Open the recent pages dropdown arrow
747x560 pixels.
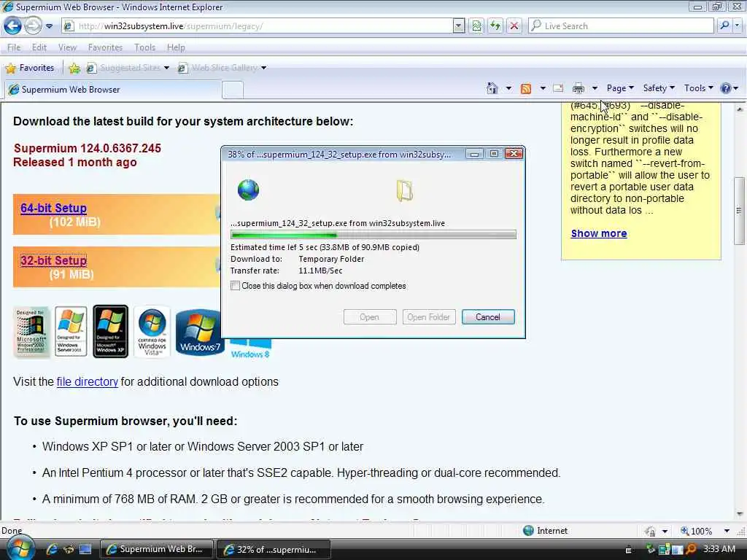pos(49,26)
